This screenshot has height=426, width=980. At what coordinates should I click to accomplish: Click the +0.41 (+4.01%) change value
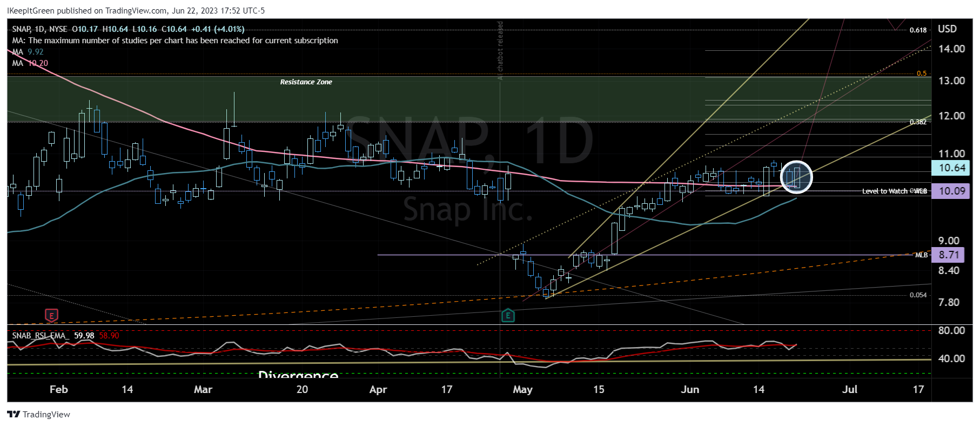click(218, 29)
